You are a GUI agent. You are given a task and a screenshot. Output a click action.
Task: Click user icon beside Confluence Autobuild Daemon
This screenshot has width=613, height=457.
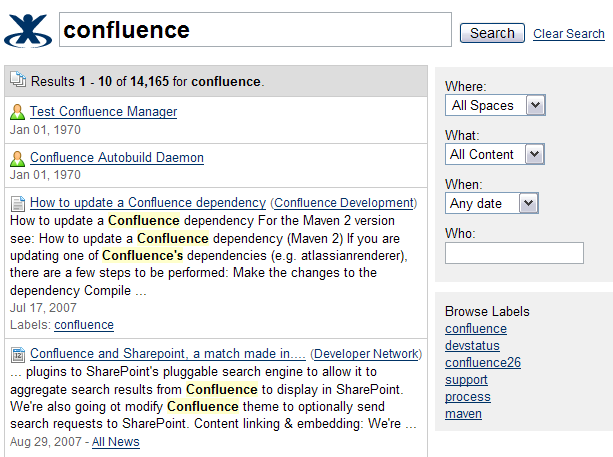pyautogui.click(x=17, y=158)
